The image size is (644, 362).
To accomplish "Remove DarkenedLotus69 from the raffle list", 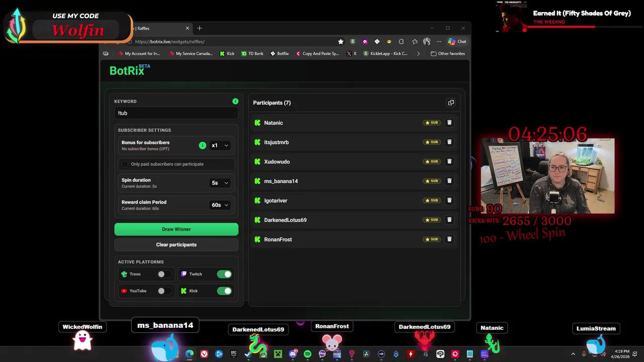I will tap(449, 220).
